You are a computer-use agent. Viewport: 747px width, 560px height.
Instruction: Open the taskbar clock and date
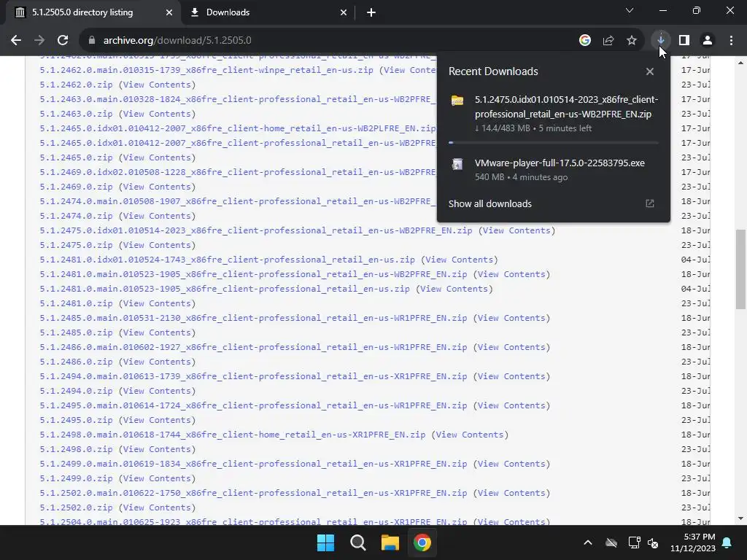[693, 542]
